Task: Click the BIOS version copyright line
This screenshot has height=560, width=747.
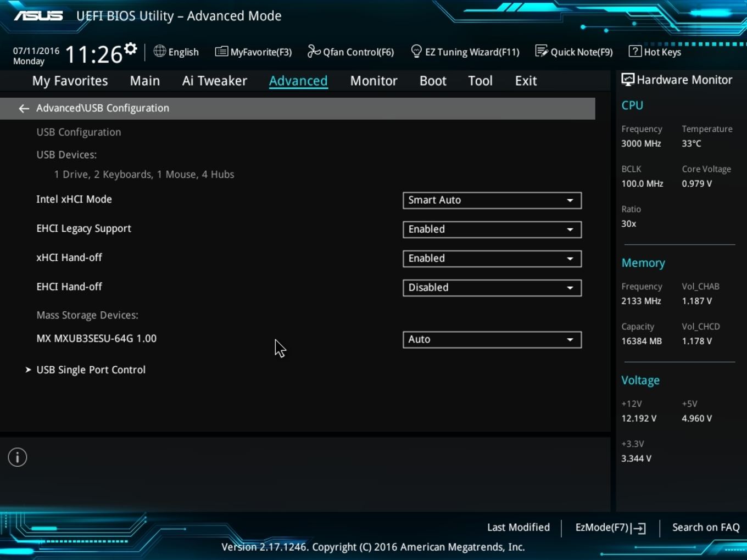Action: pyautogui.click(x=373, y=547)
